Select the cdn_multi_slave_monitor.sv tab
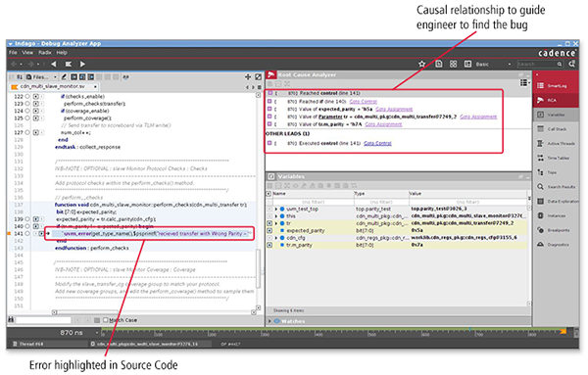This screenshot has width=588, height=375. [x=54, y=86]
